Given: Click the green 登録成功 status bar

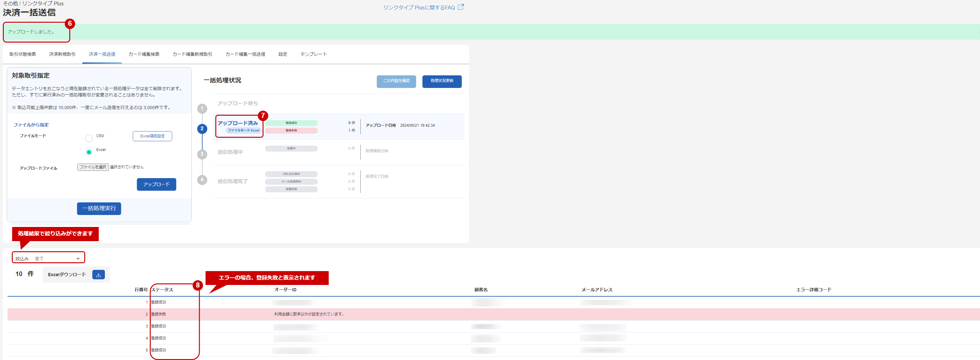Looking at the screenshot, I should [x=291, y=123].
